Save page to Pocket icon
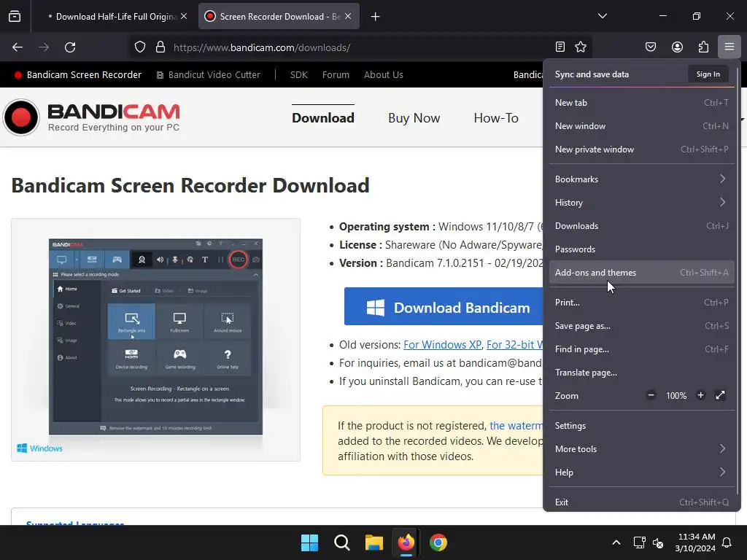The image size is (747, 560). (651, 47)
